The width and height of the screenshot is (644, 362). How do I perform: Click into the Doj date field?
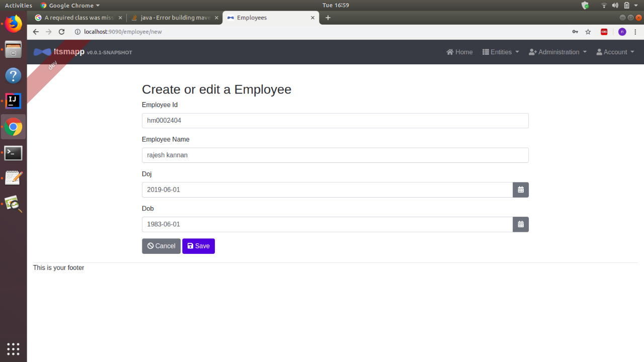click(327, 190)
